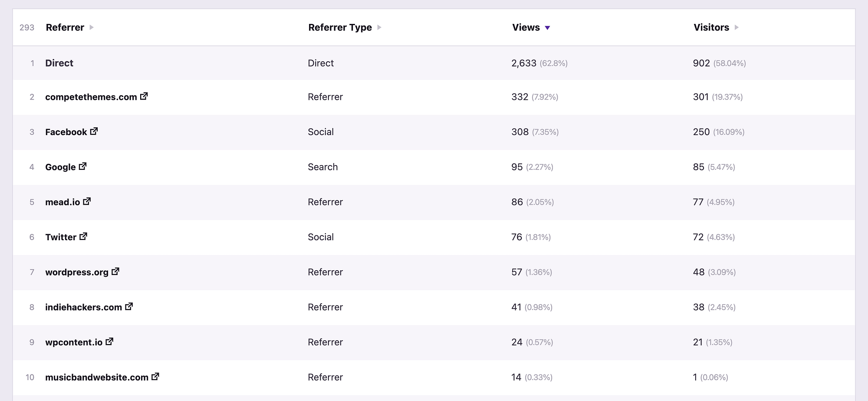Select the 2,633 views value for Direct
Viewport: 868px width, 401px height.
pos(524,63)
